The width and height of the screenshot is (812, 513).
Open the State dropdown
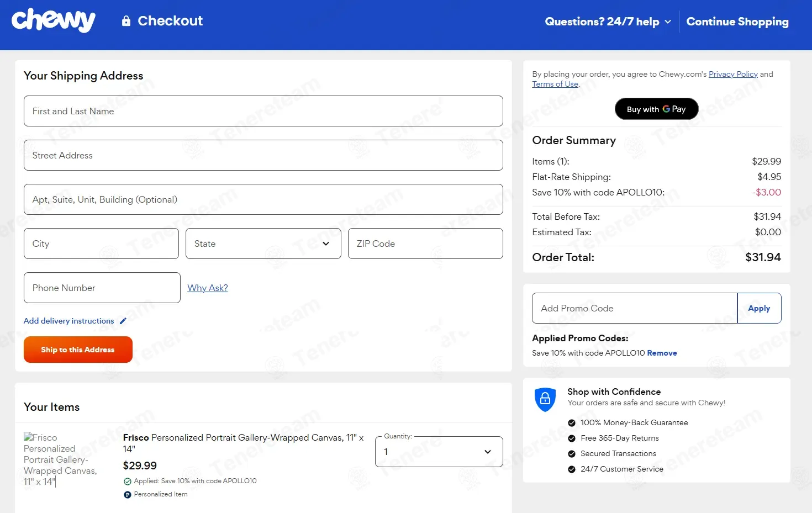[x=263, y=244]
